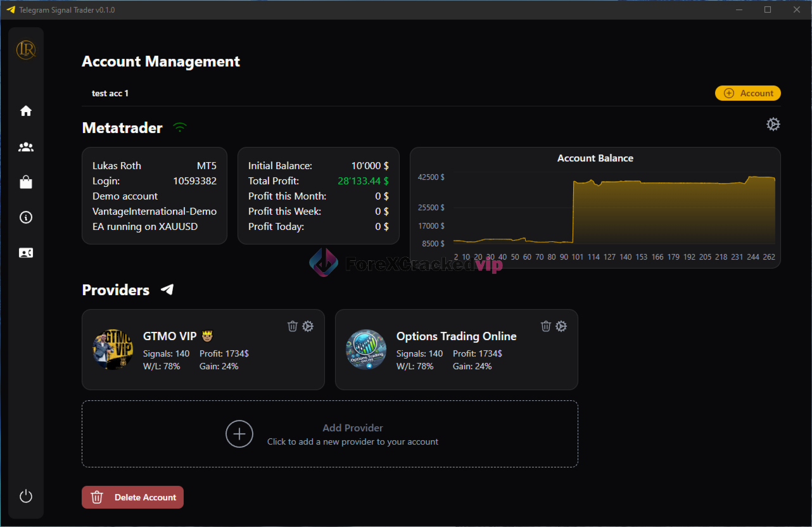Delete Options Trading Online provider
The width and height of the screenshot is (812, 527).
coord(546,326)
